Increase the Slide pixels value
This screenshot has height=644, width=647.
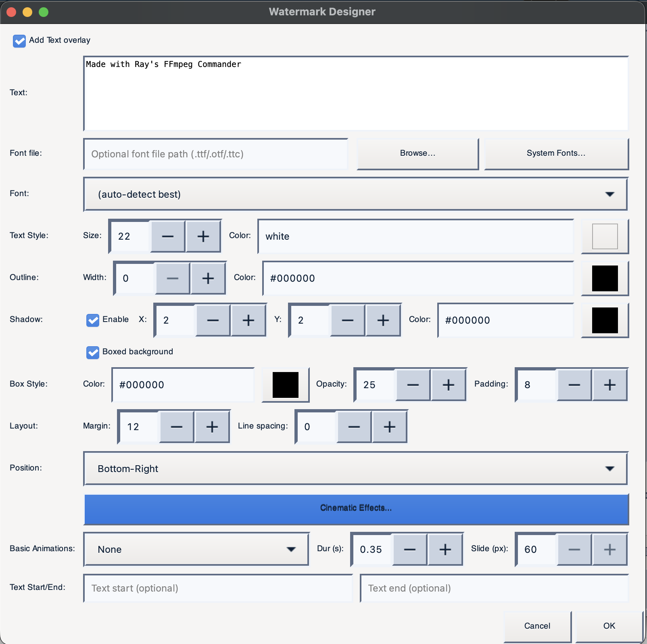coord(609,549)
